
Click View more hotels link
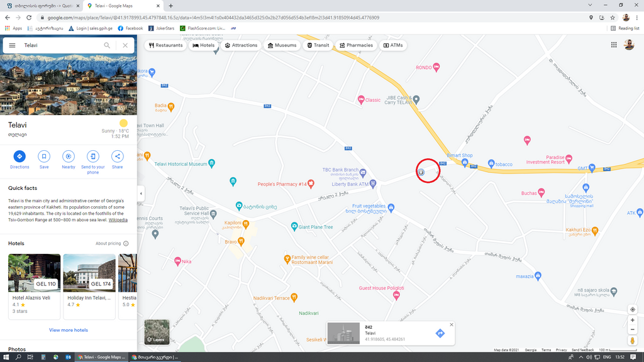click(68, 330)
